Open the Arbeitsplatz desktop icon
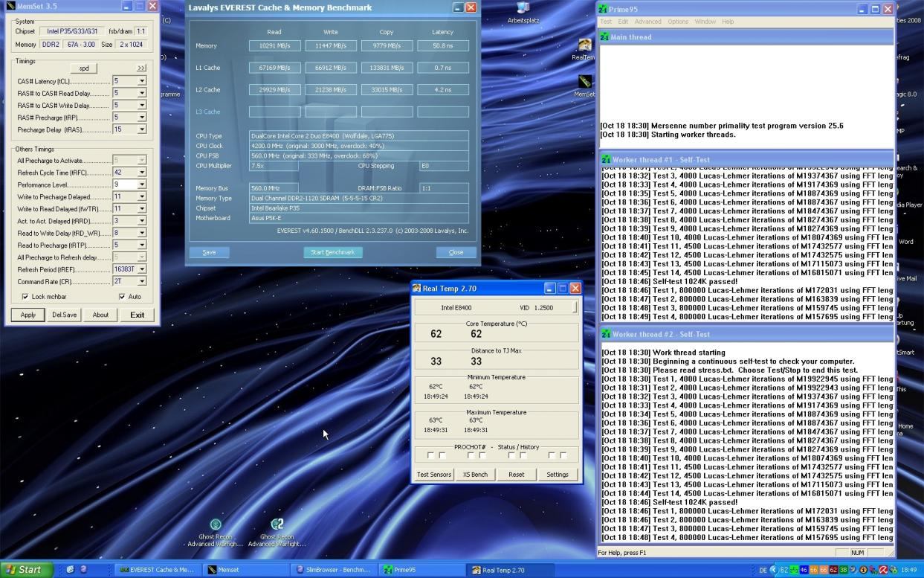The image size is (924, 578). 523,9
